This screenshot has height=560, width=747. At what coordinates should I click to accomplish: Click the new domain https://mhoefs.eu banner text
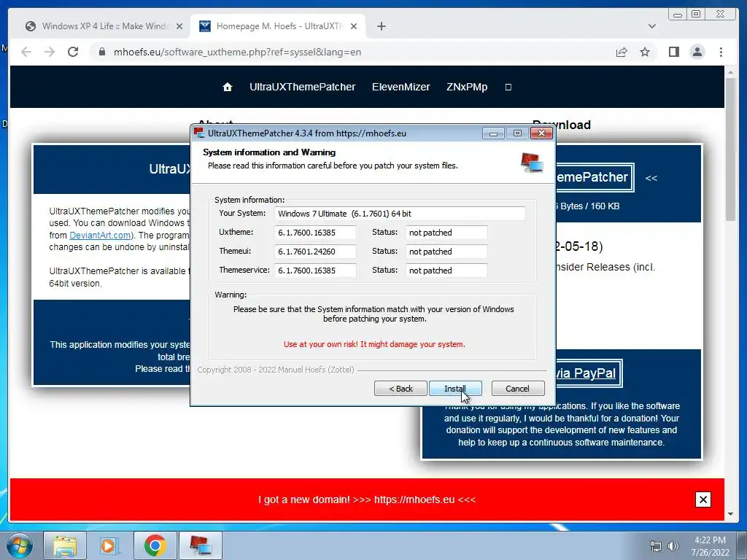(367, 499)
